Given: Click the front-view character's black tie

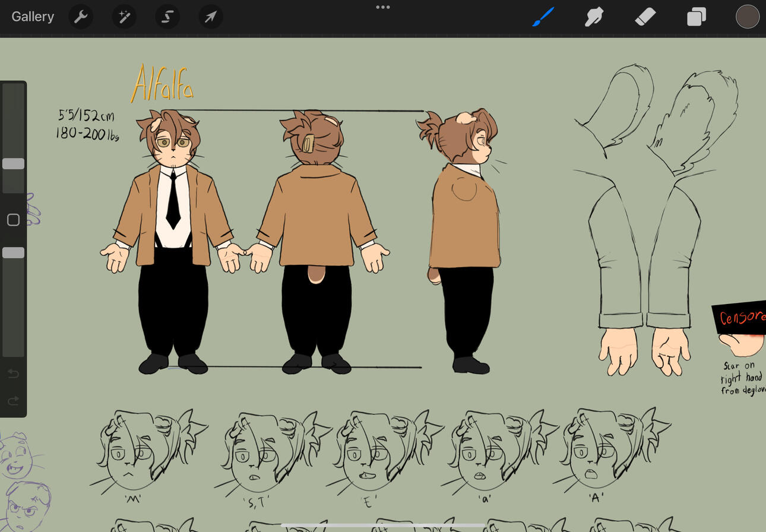Looking at the screenshot, I should (173, 202).
